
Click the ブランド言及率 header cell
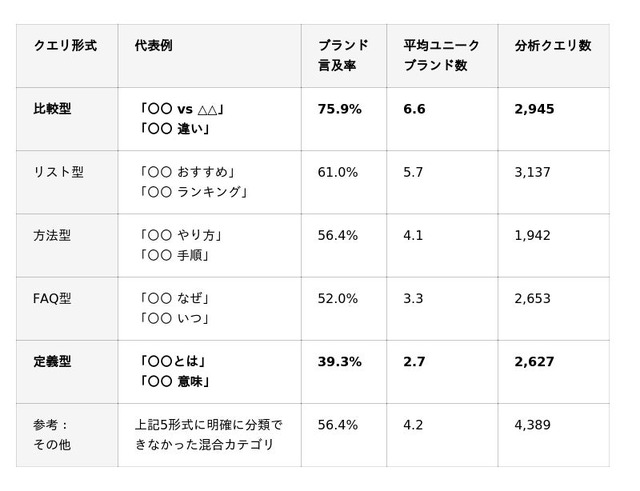(x=343, y=55)
